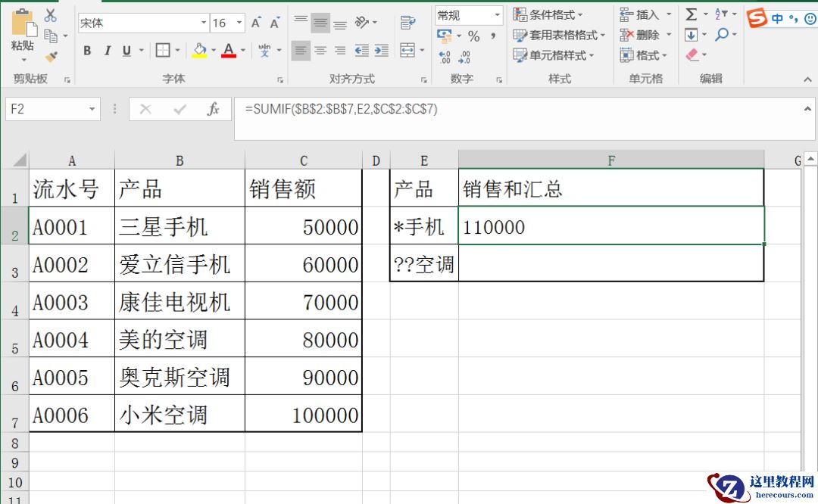Open 条件格式 conditional formatting menu
The image size is (818, 504).
click(548, 14)
